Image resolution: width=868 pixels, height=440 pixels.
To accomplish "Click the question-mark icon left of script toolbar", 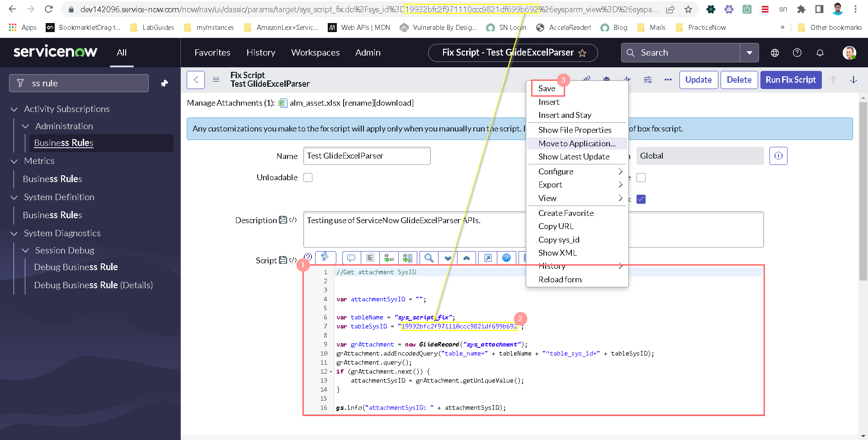I will click(308, 257).
